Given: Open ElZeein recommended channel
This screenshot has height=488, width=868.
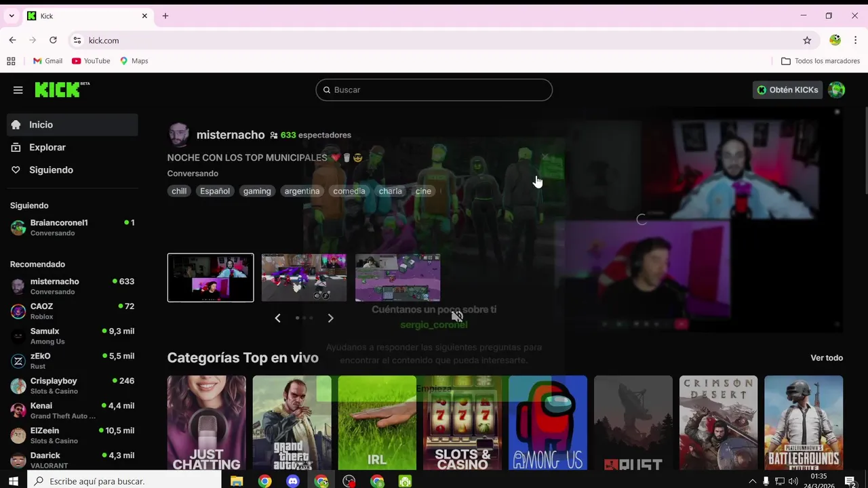Looking at the screenshot, I should pyautogui.click(x=73, y=435).
